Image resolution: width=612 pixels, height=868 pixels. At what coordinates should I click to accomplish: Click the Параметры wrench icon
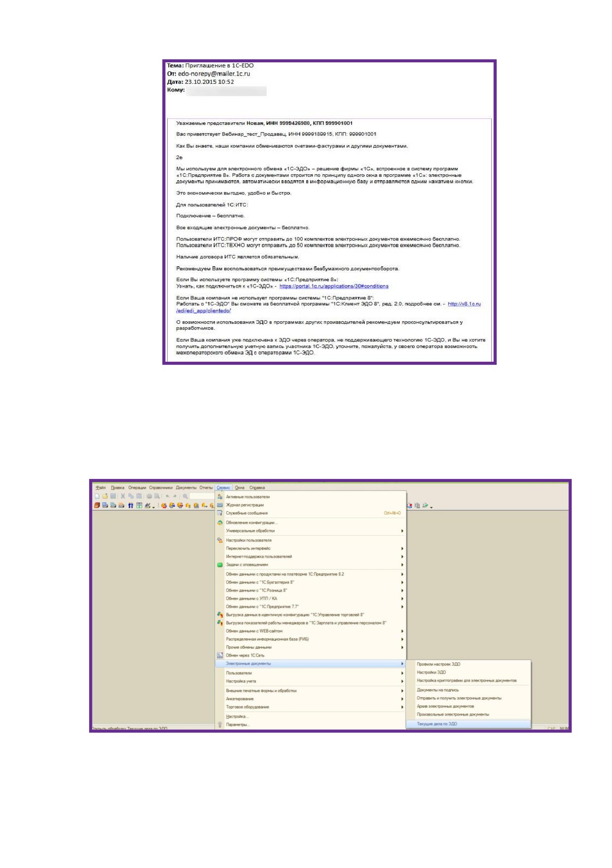[220, 724]
